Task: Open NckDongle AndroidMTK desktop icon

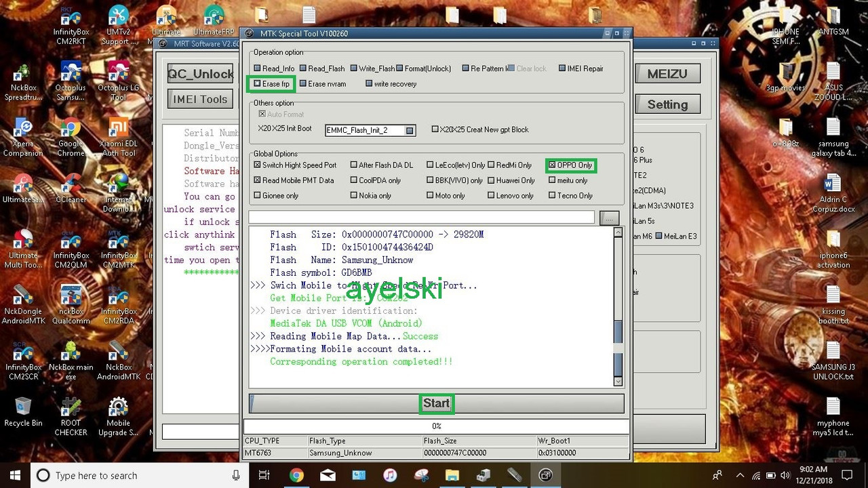Action: 24,306
